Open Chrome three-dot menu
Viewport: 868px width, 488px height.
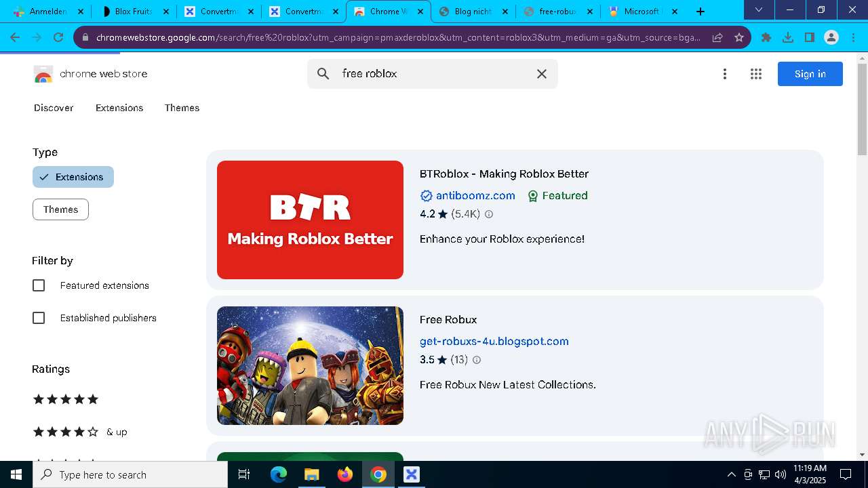853,37
